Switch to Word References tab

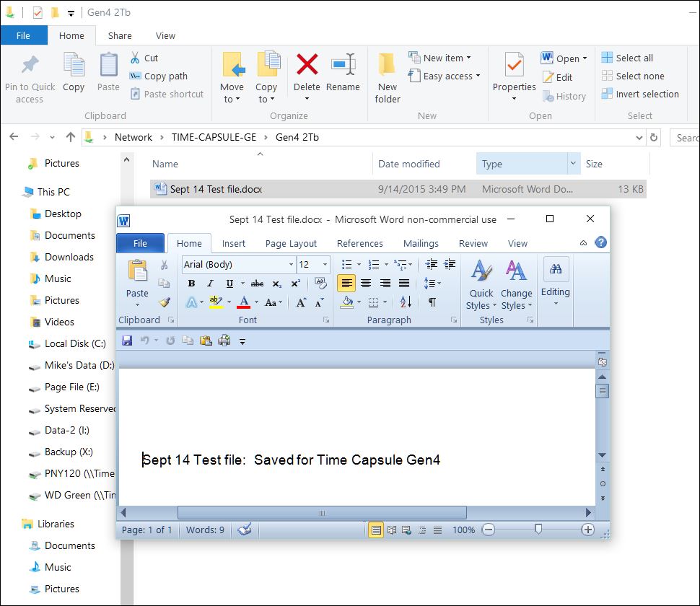(360, 243)
